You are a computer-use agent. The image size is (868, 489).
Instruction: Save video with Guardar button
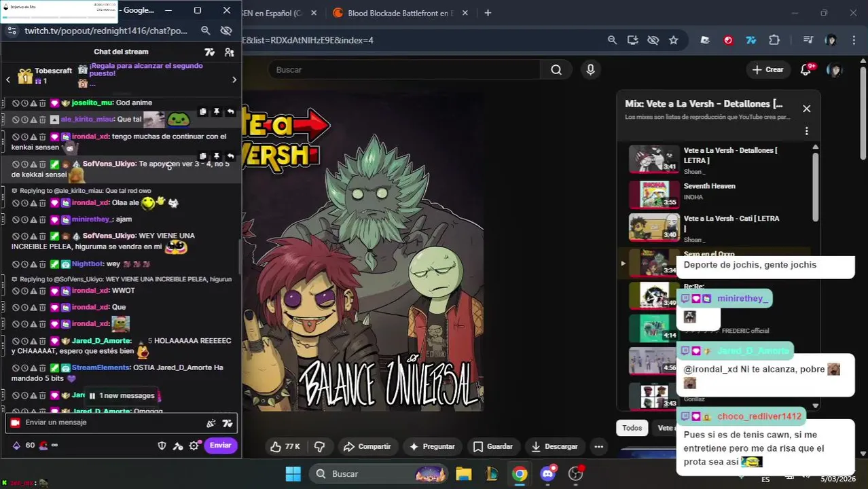[492, 446]
